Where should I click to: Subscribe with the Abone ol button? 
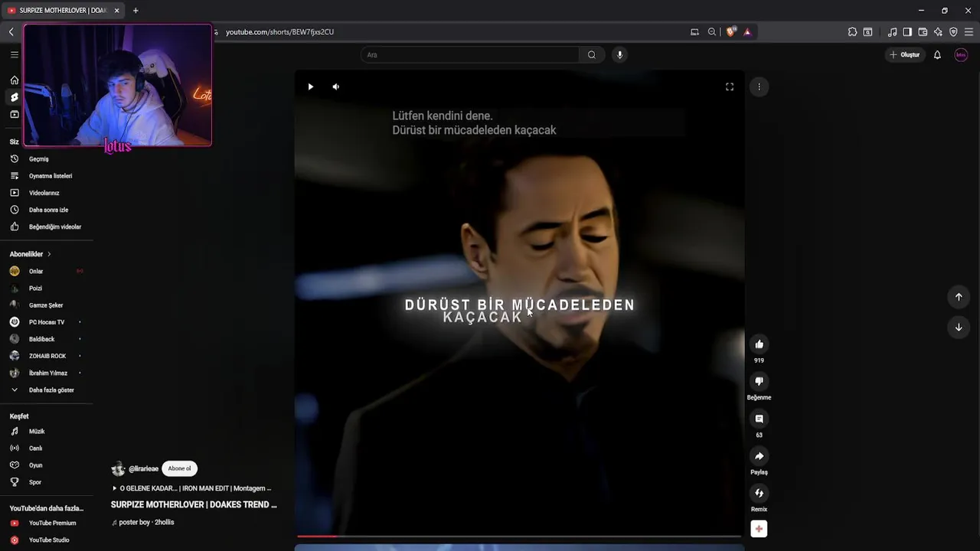[x=179, y=468]
